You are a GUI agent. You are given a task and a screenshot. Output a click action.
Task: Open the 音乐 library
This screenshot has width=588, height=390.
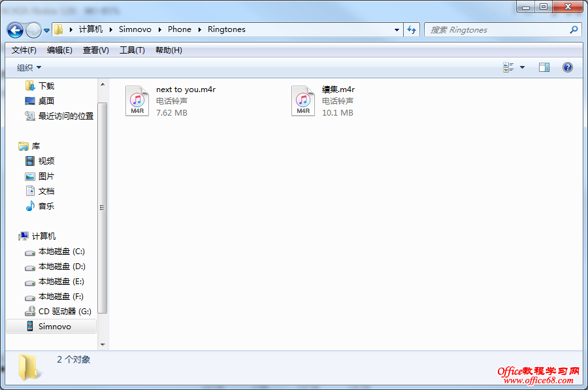click(x=46, y=206)
